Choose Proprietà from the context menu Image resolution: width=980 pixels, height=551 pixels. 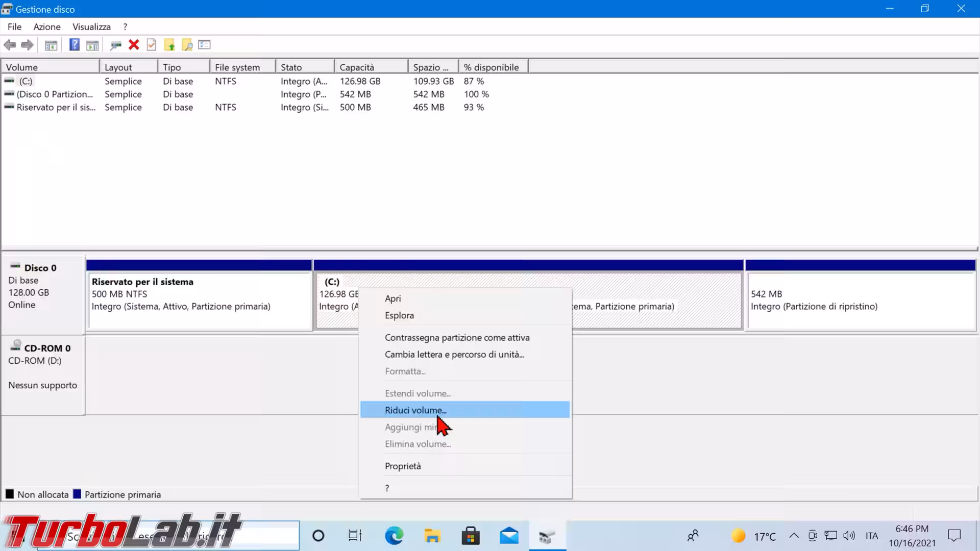click(x=403, y=466)
